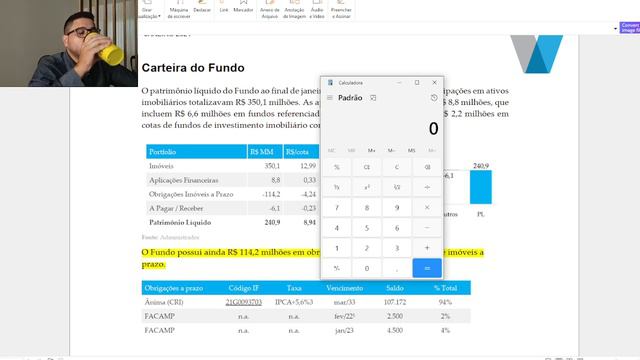The image size is (640, 360).
Task: Click the Marcador bookmark tool
Action: tap(243, 7)
